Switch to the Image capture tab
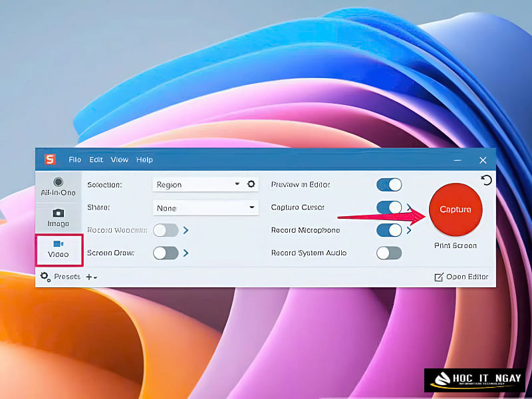Image resolution: width=532 pixels, height=399 pixels. pos(59,218)
